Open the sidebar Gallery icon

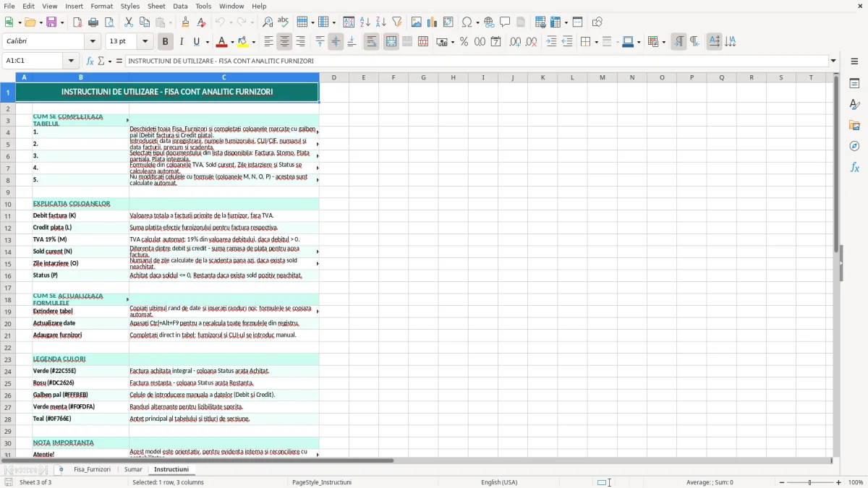tap(854, 126)
